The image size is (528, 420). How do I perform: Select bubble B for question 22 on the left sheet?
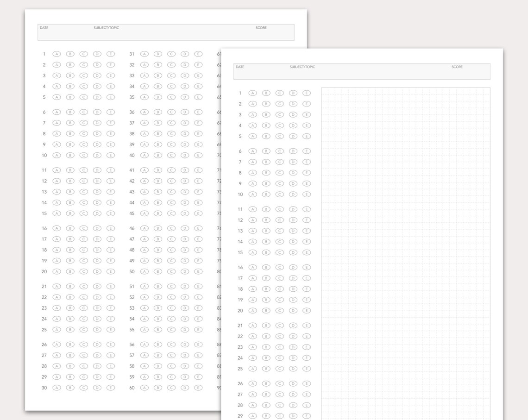(70, 297)
